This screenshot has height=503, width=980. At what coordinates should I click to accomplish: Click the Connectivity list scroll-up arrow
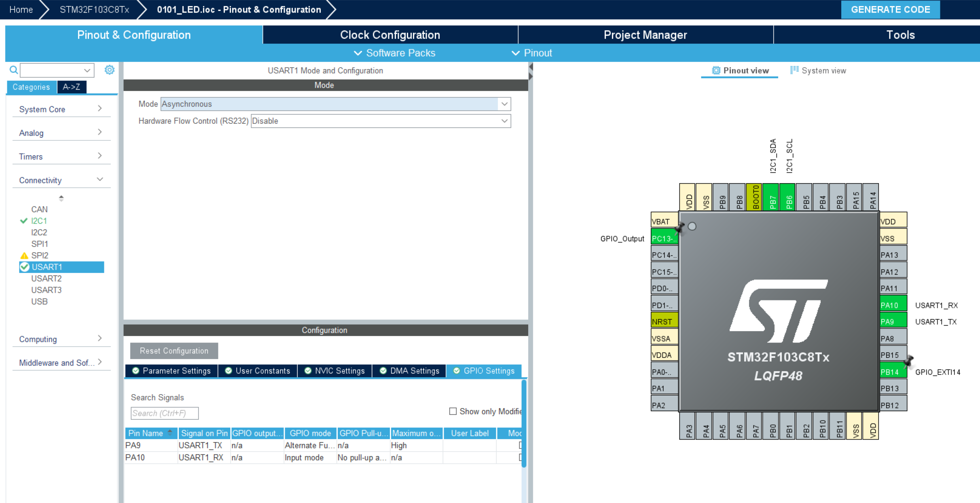(61, 197)
